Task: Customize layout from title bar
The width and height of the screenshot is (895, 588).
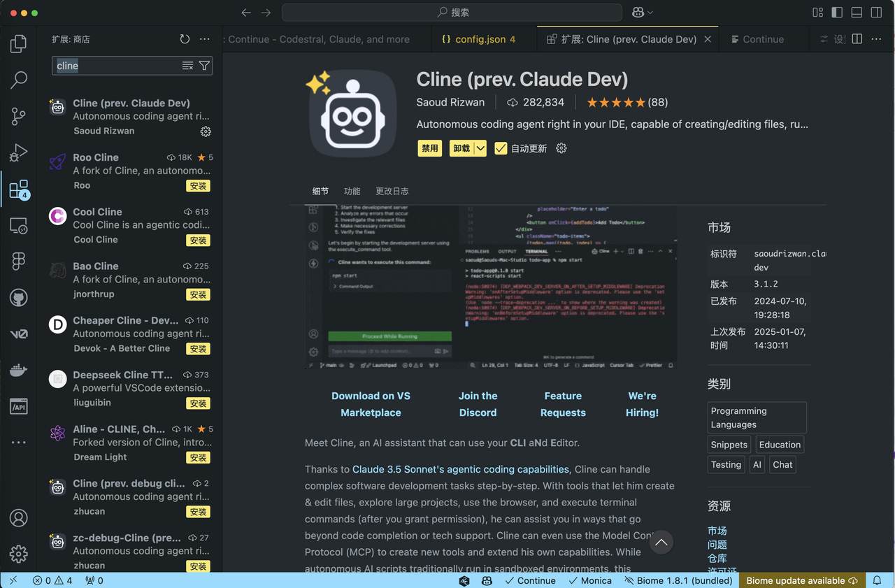Action: pyautogui.click(x=817, y=13)
